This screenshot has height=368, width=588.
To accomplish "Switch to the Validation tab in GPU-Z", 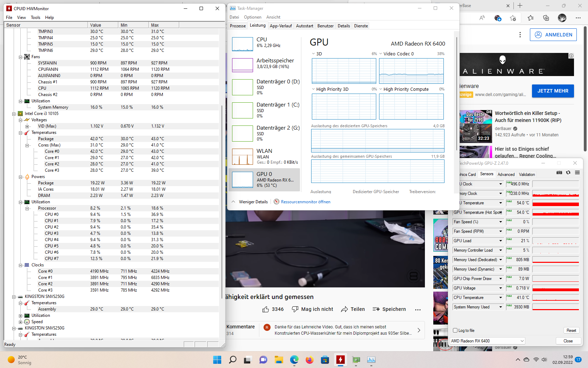I will [x=527, y=175].
